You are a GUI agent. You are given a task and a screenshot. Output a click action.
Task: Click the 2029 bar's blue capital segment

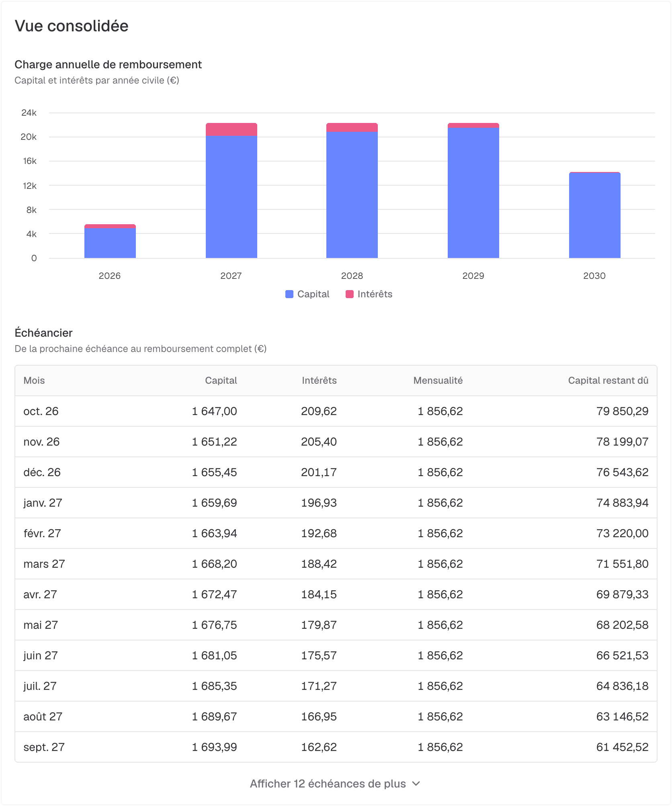pos(473,193)
